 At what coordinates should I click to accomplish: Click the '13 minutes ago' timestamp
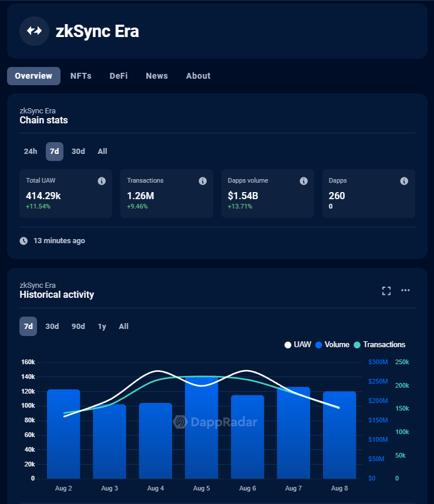click(x=59, y=241)
